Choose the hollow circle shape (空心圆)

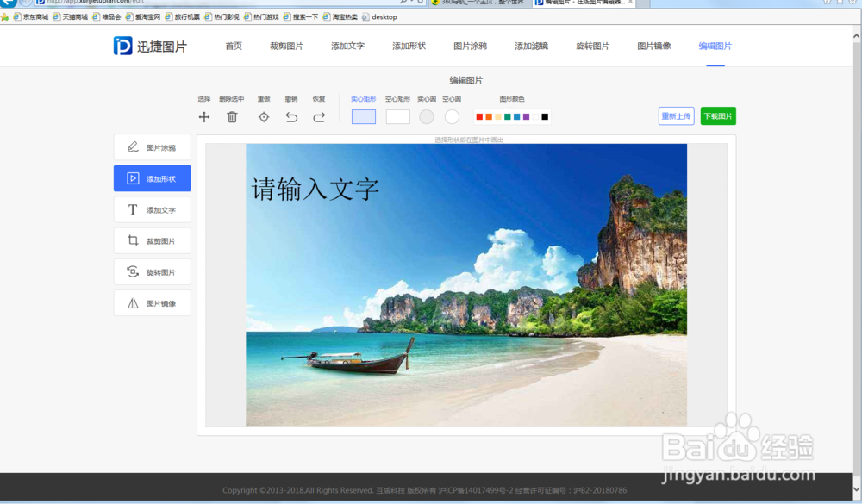(452, 116)
